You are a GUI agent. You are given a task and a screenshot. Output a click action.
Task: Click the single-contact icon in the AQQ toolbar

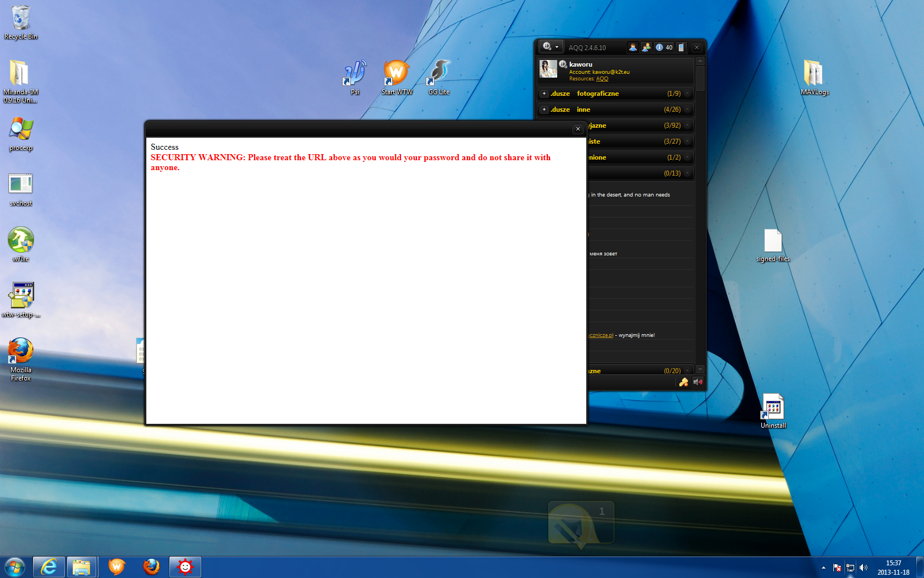pyautogui.click(x=633, y=47)
